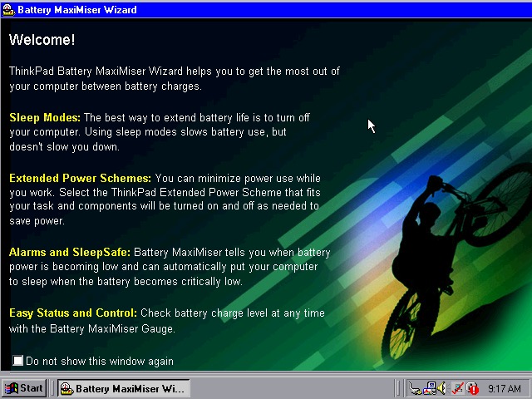The height and width of the screenshot is (399, 532).
Task: Open the tray icon with red exclamation alert
Action: [472, 388]
